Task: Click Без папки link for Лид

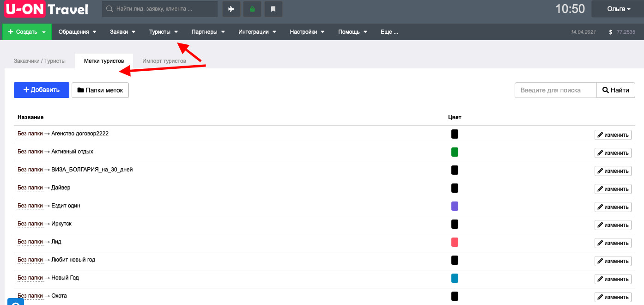Action: click(30, 242)
